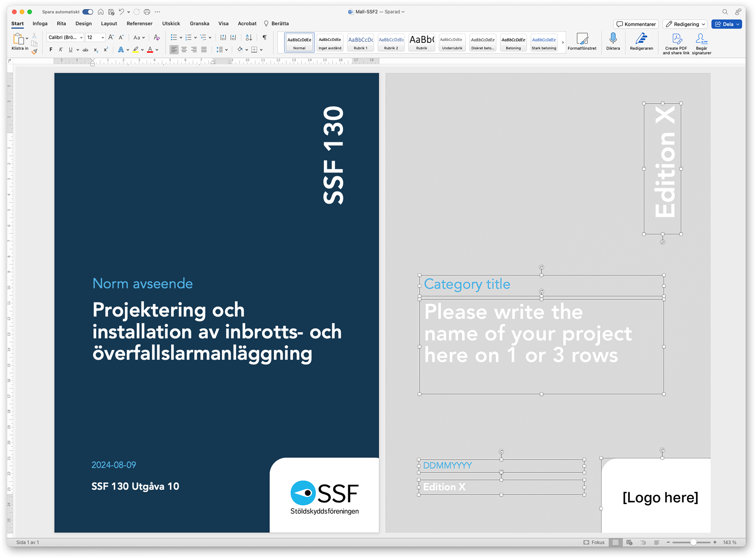This screenshot has width=756, height=558.
Task: Open the Redigeraren editor tool
Action: 641,39
